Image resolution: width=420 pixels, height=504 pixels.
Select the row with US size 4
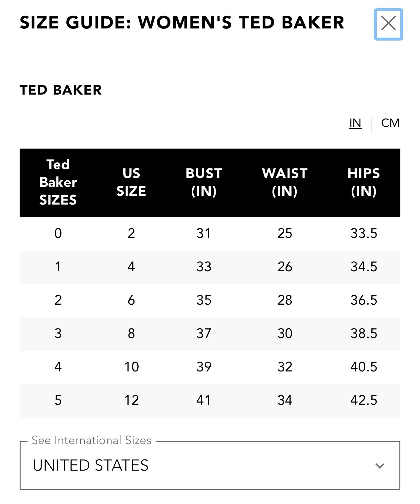pos(210,267)
